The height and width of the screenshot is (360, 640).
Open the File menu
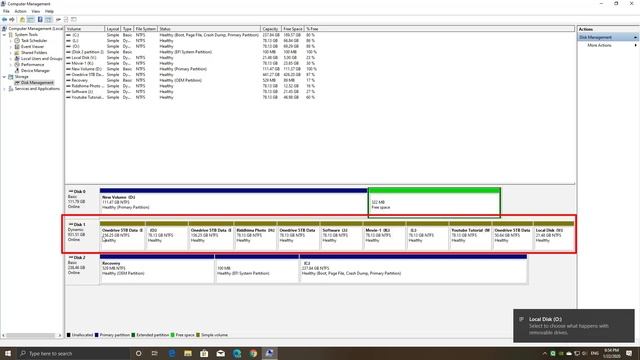pos(6,11)
